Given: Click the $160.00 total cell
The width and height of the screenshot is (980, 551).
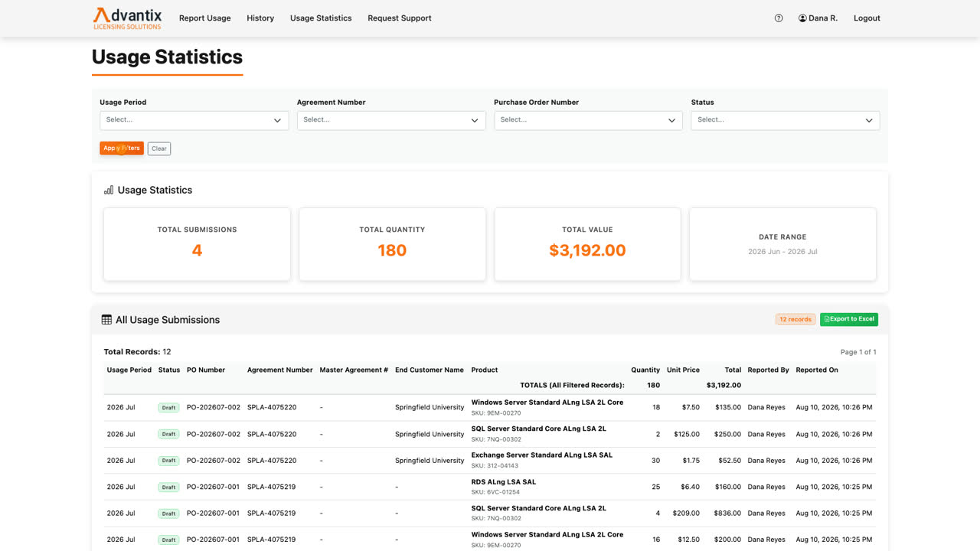Looking at the screenshot, I should tap(728, 487).
